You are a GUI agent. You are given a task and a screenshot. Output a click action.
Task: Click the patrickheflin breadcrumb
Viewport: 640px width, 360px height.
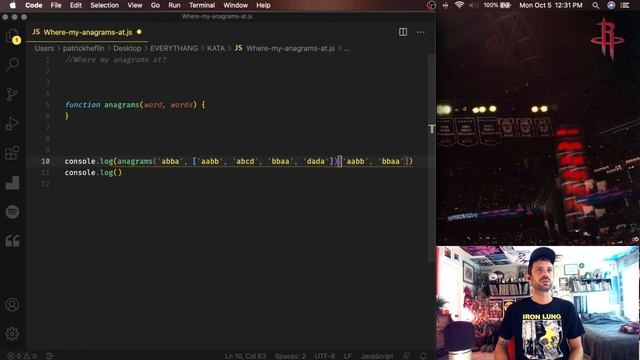click(84, 48)
